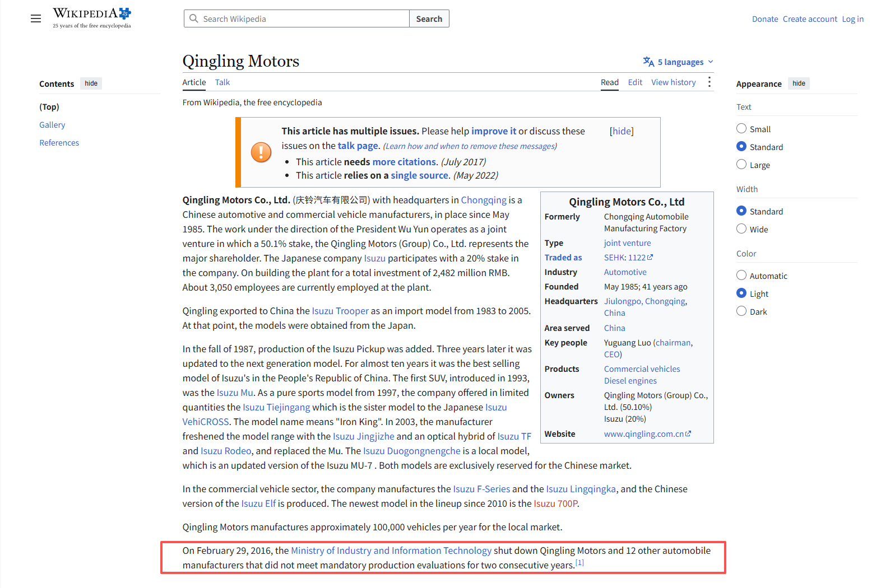Hide the Contents sidebar
The height and width of the screenshot is (588, 895).
coord(91,83)
